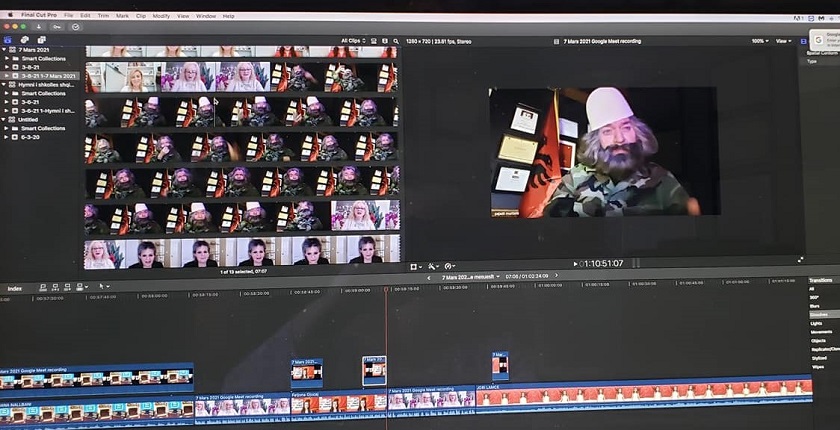The width and height of the screenshot is (840, 430).
Task: Open the enhancements magic wand dropdown
Action: pos(433,266)
